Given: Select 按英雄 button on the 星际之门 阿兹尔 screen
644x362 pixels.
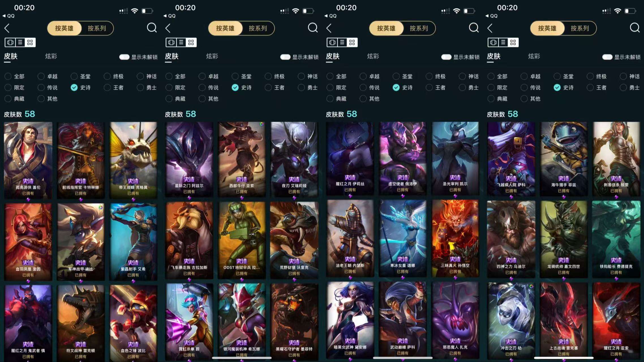Looking at the screenshot, I should point(225,28).
